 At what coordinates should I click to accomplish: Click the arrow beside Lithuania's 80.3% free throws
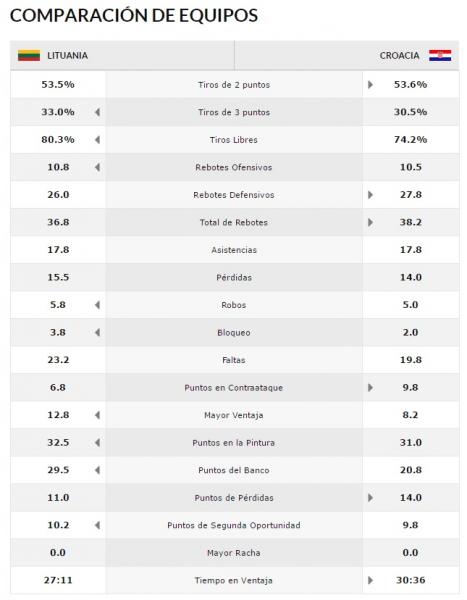pyautogui.click(x=98, y=140)
